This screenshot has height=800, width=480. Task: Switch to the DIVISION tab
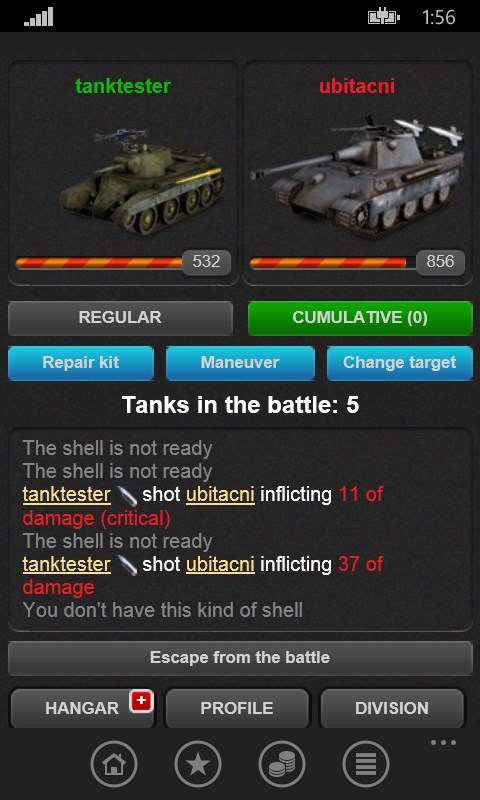(392, 708)
